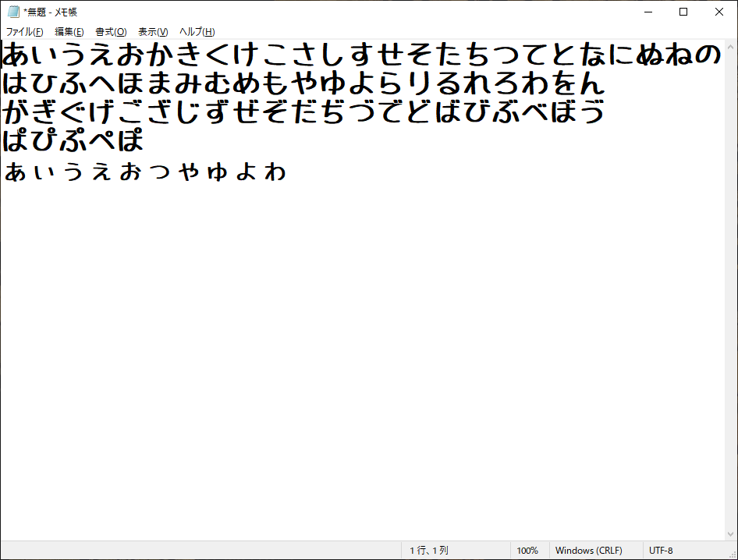Click the 1行、1列 position indicator
The height and width of the screenshot is (560, 738).
pyautogui.click(x=429, y=551)
